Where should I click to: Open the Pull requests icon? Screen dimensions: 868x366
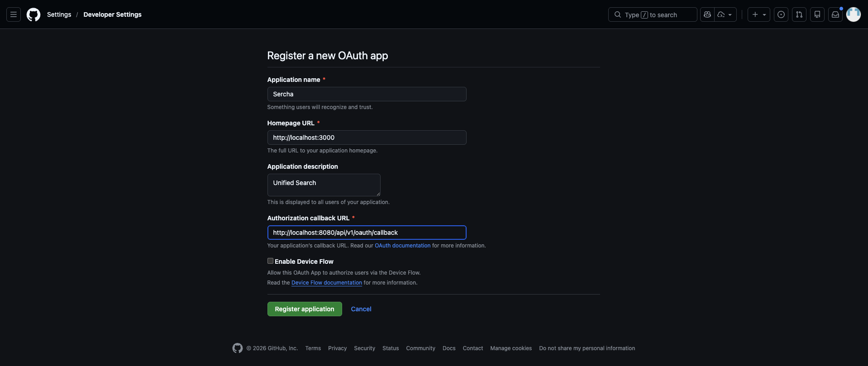(x=799, y=14)
